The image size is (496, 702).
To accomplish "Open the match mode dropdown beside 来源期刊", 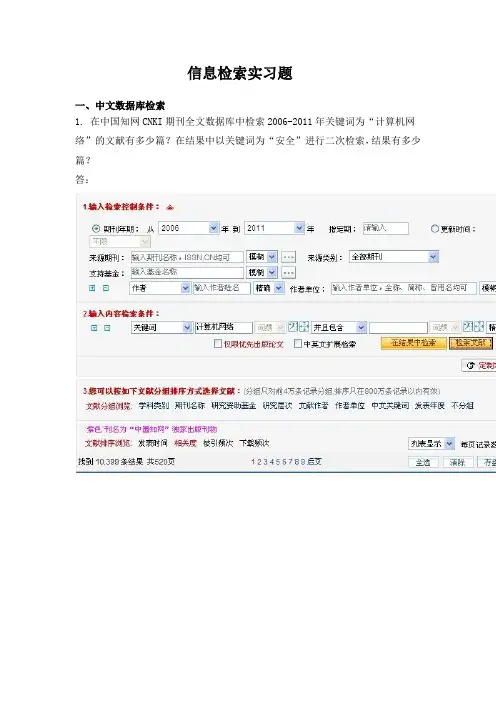I will [x=262, y=257].
